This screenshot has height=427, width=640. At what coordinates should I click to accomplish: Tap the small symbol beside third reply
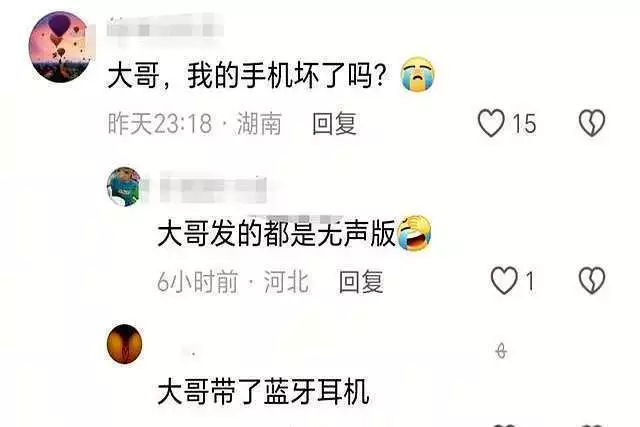click(502, 351)
